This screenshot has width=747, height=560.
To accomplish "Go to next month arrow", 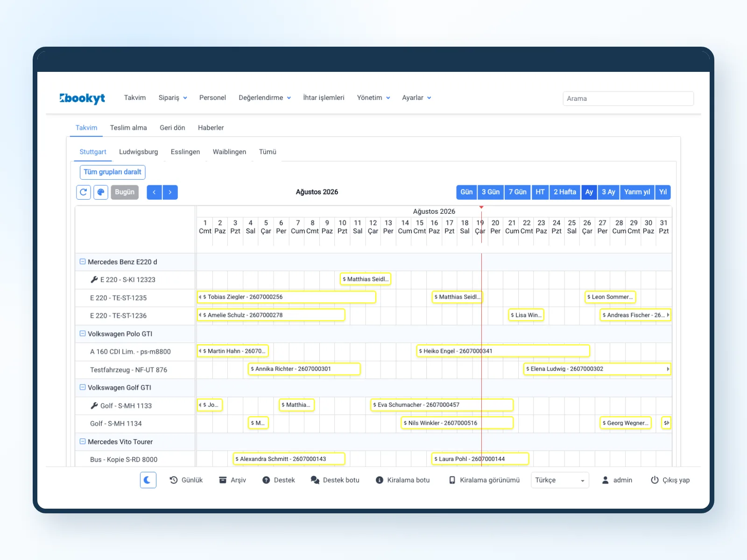I will (x=170, y=192).
